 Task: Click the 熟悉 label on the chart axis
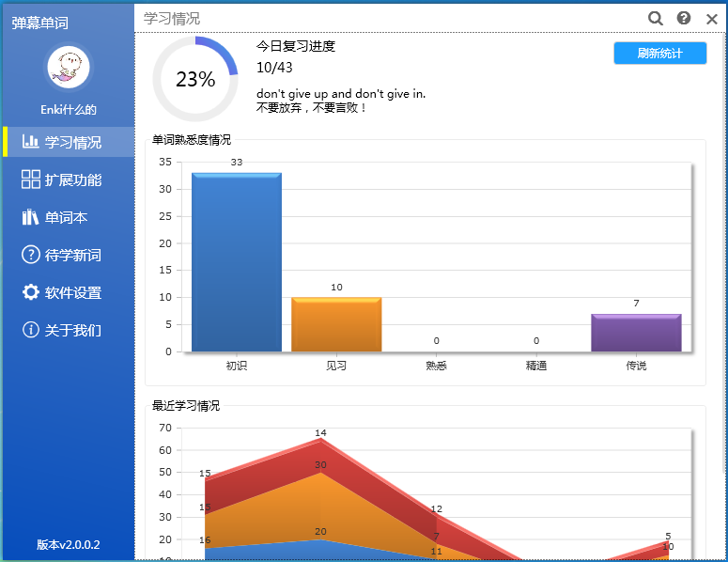click(436, 366)
